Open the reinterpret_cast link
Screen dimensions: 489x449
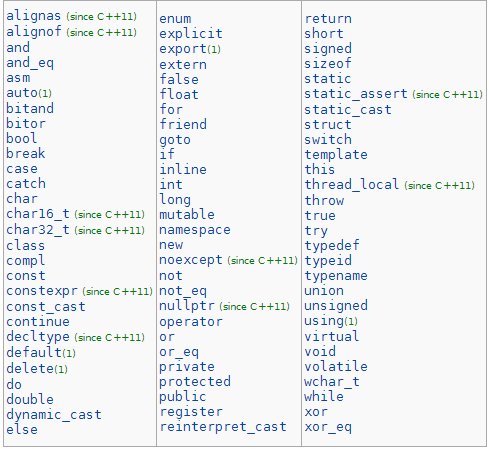[223, 427]
